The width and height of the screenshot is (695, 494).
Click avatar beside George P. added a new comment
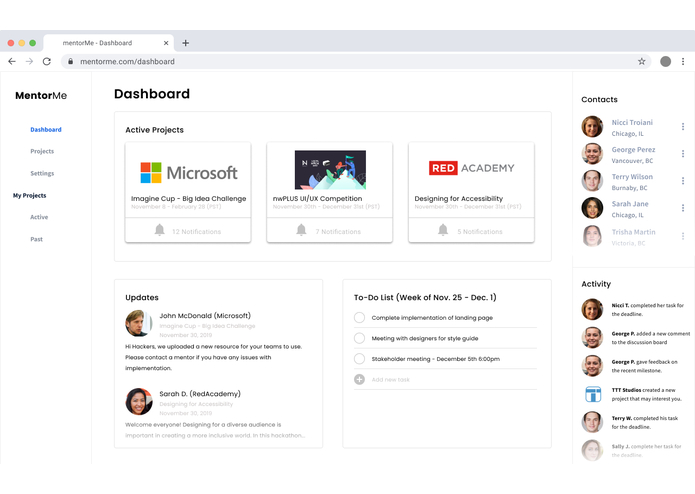(592, 338)
